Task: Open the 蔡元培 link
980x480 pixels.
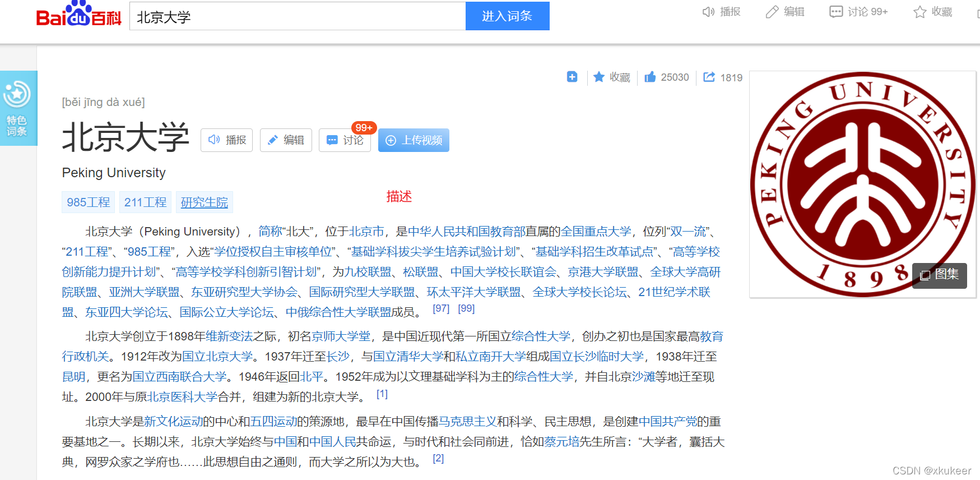Action: tap(562, 442)
